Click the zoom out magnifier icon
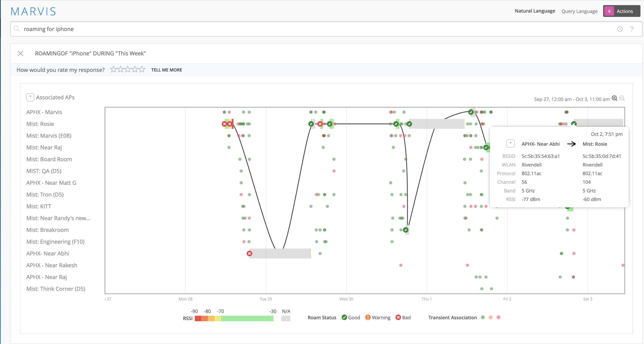 622,98
